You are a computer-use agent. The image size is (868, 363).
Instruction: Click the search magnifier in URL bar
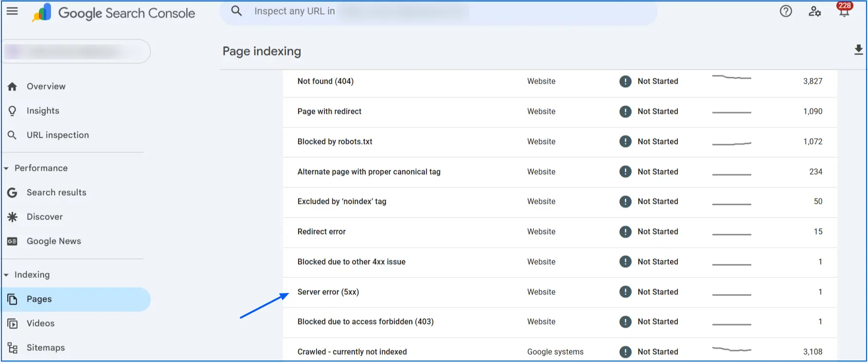(x=237, y=11)
